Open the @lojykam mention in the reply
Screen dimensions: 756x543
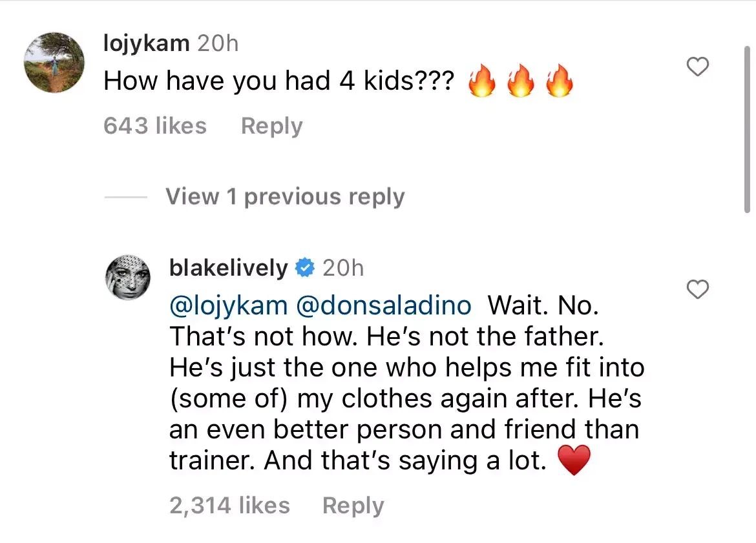point(229,305)
